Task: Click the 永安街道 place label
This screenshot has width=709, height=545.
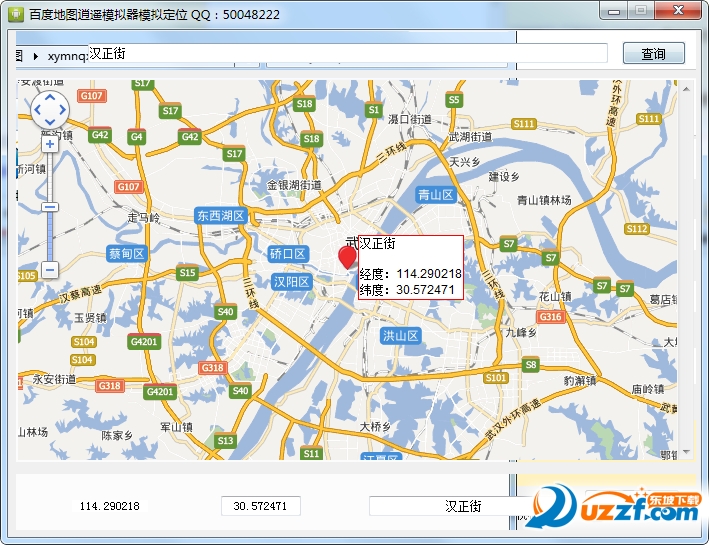Action: (x=54, y=379)
